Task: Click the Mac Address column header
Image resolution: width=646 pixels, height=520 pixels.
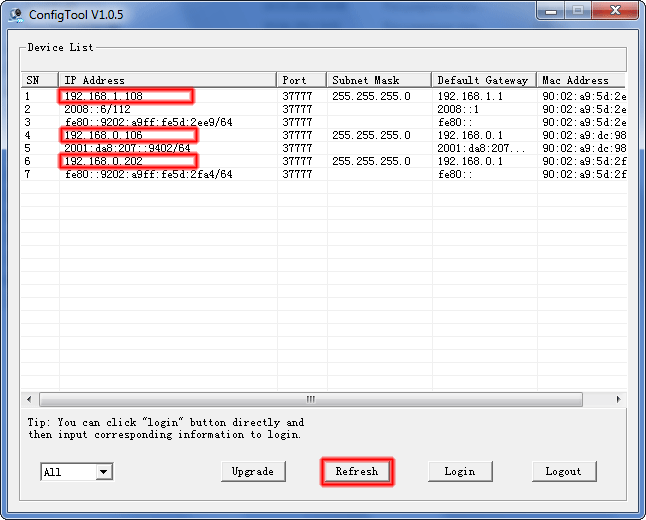Action: pyautogui.click(x=582, y=80)
